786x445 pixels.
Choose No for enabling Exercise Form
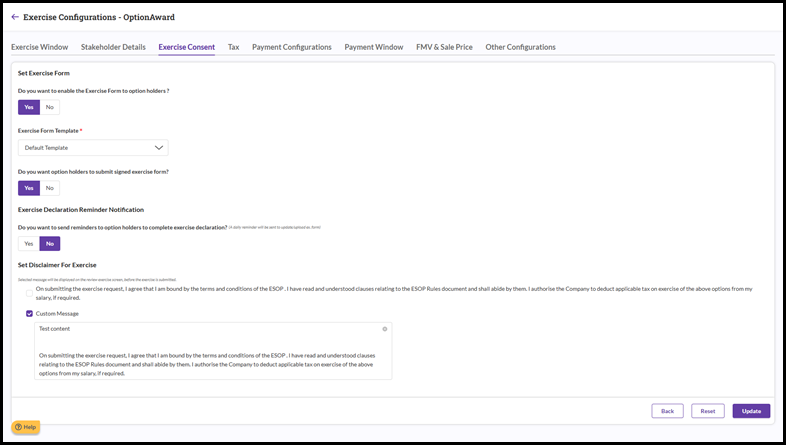(x=50, y=107)
